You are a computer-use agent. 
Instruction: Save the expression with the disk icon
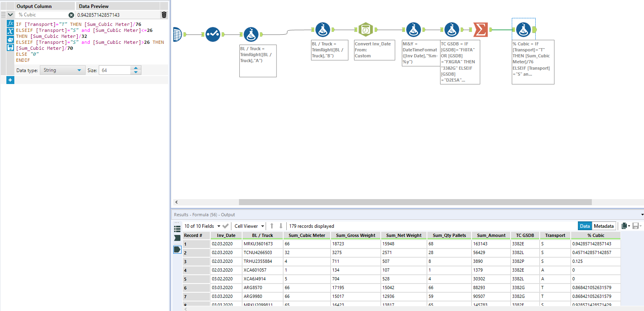10,47
